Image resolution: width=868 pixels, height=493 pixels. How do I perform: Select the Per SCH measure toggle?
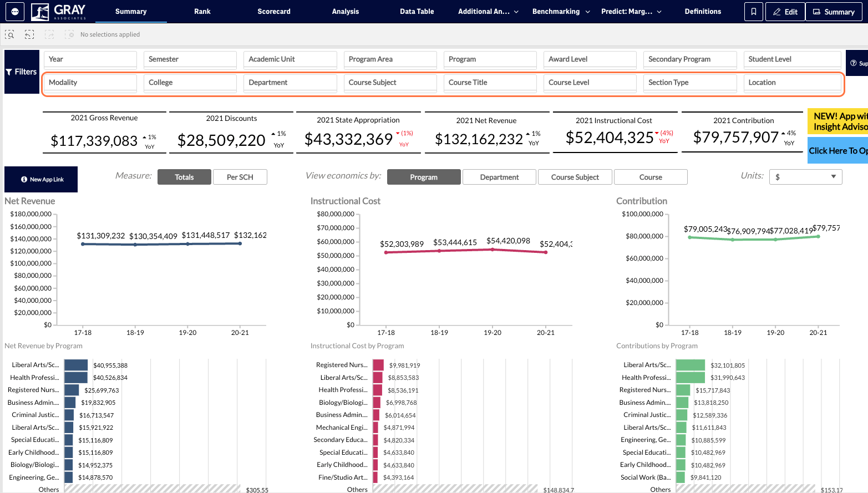[240, 177]
